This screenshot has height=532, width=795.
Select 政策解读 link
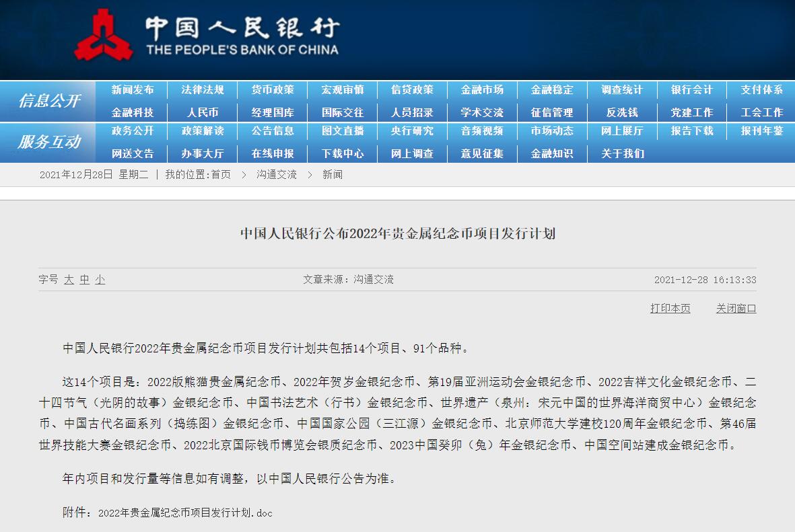203,130
